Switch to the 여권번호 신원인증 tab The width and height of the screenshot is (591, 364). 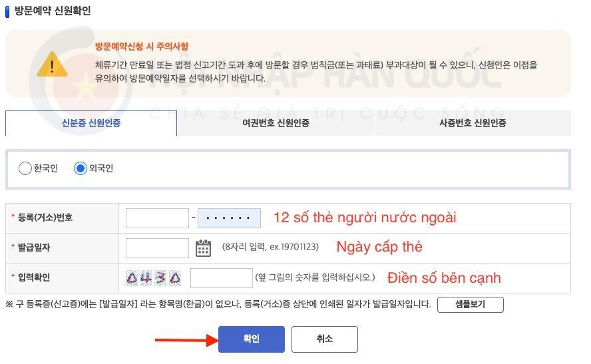click(276, 123)
